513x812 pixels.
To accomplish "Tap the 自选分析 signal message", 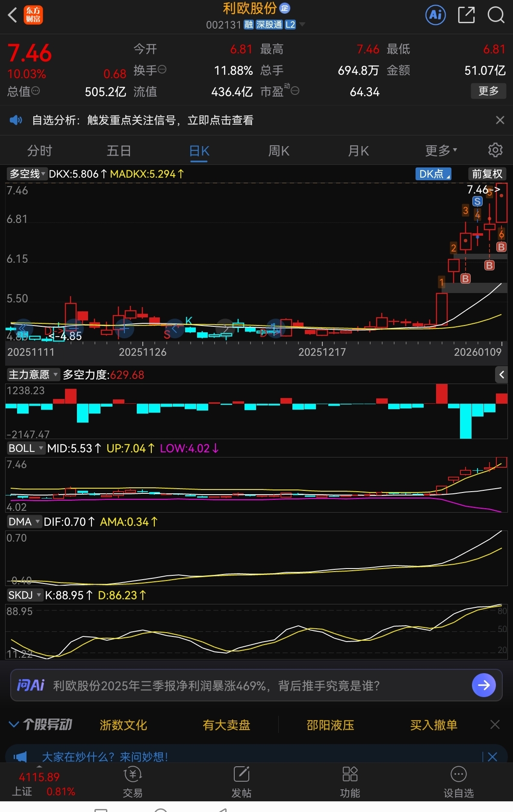I will pos(143,120).
